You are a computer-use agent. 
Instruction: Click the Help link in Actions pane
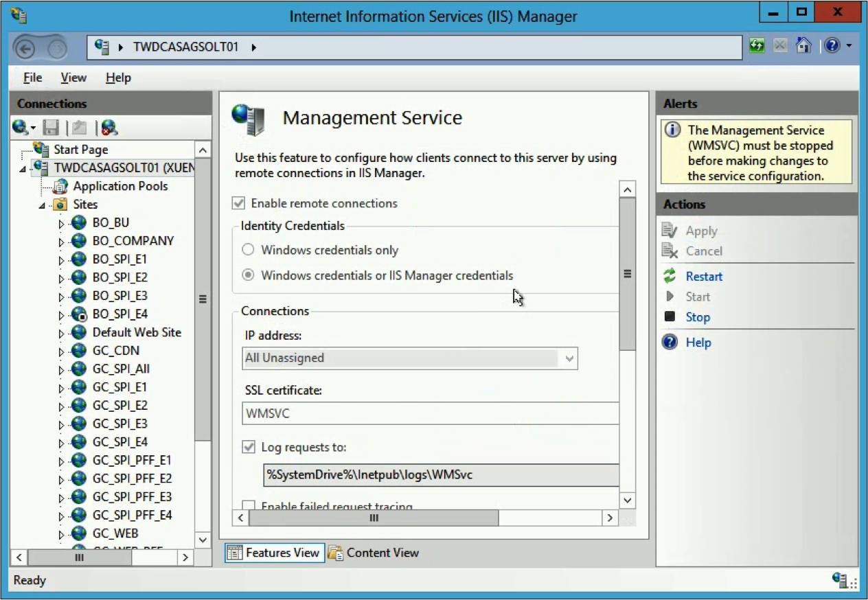coord(698,343)
